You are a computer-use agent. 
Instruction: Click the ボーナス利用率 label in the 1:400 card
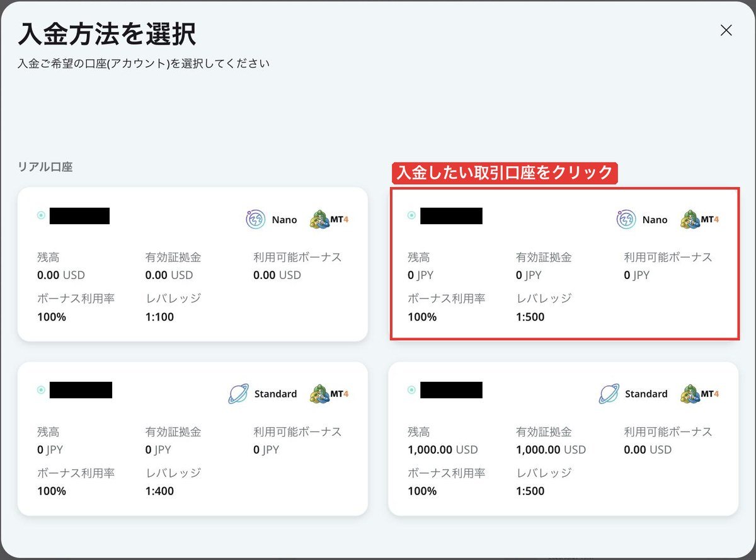(x=76, y=473)
